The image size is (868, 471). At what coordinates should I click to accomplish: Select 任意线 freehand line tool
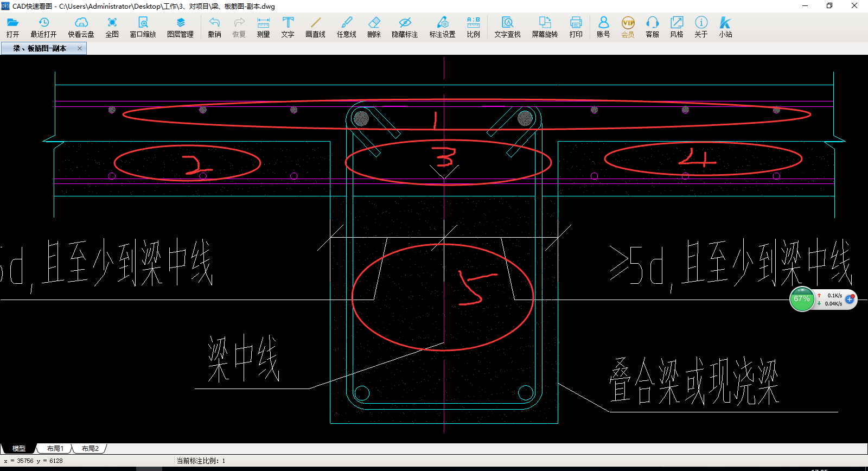(346, 27)
